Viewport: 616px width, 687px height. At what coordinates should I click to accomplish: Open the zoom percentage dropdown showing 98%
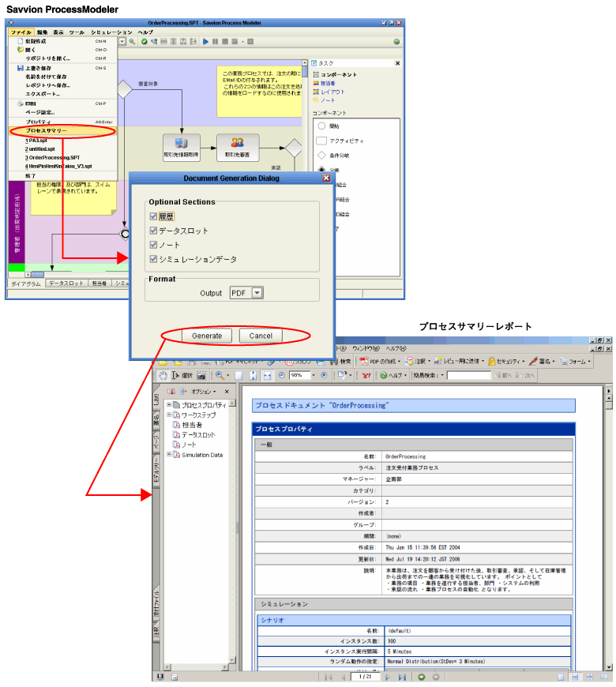pos(314,376)
